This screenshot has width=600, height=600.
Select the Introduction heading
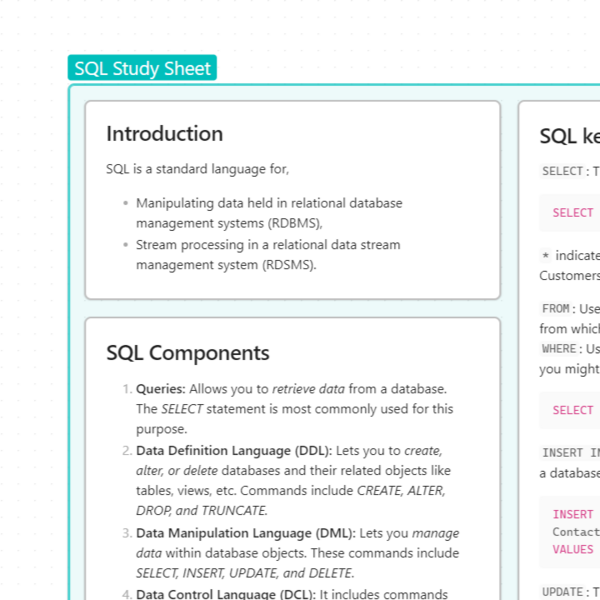click(165, 134)
